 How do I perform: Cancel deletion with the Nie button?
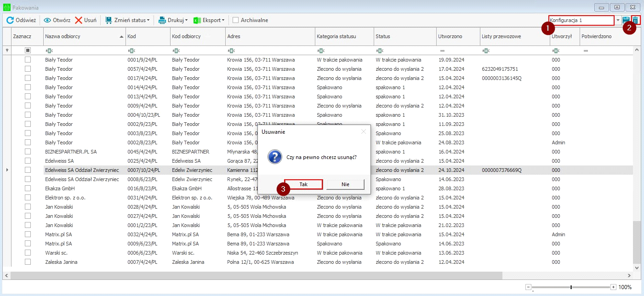coord(345,184)
